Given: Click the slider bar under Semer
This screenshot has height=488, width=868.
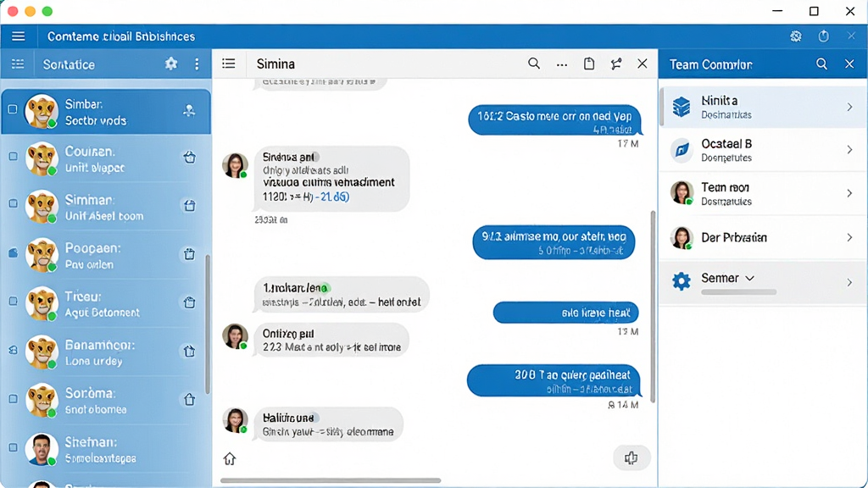Looking at the screenshot, I should tap(738, 291).
